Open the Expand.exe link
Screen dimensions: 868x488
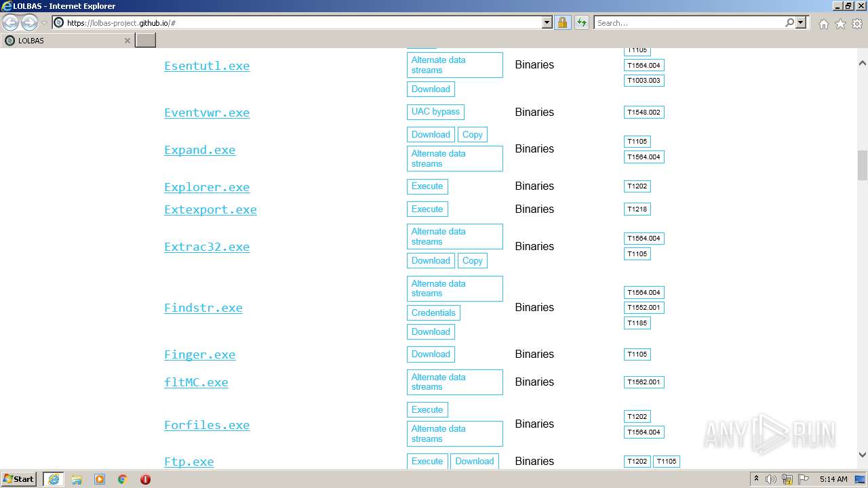pos(199,150)
